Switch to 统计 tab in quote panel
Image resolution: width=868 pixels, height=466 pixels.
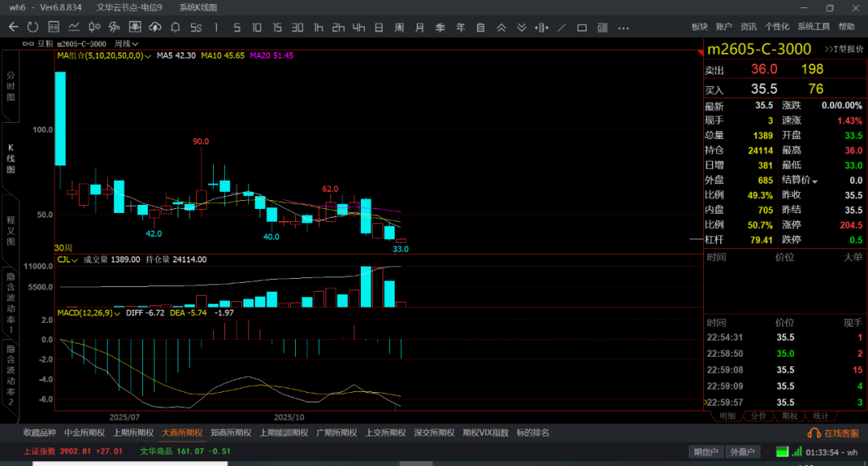click(821, 416)
